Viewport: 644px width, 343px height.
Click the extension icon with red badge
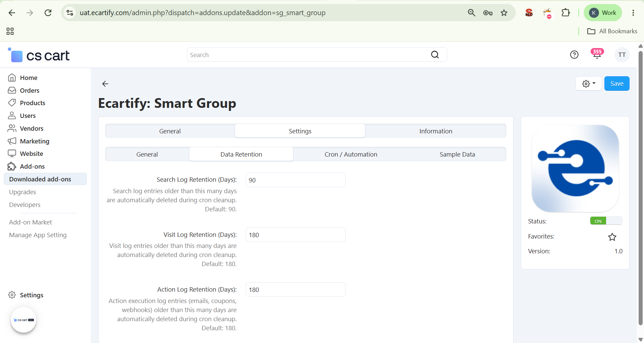tap(547, 13)
